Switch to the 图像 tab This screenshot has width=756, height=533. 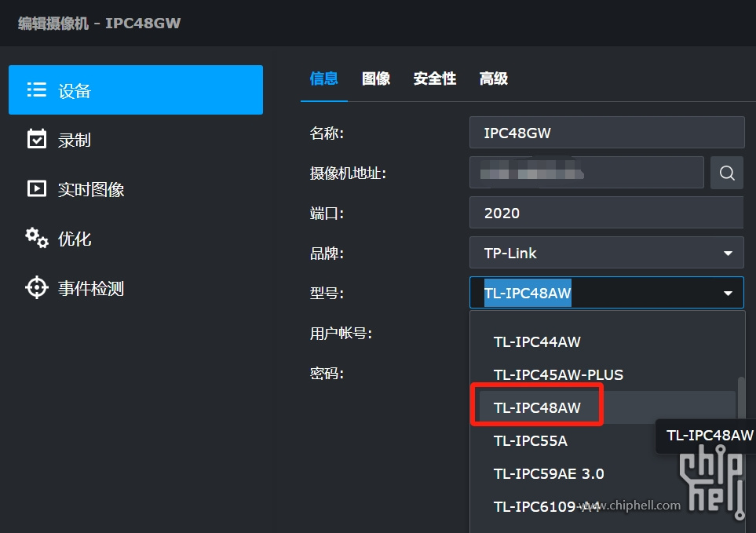click(376, 78)
